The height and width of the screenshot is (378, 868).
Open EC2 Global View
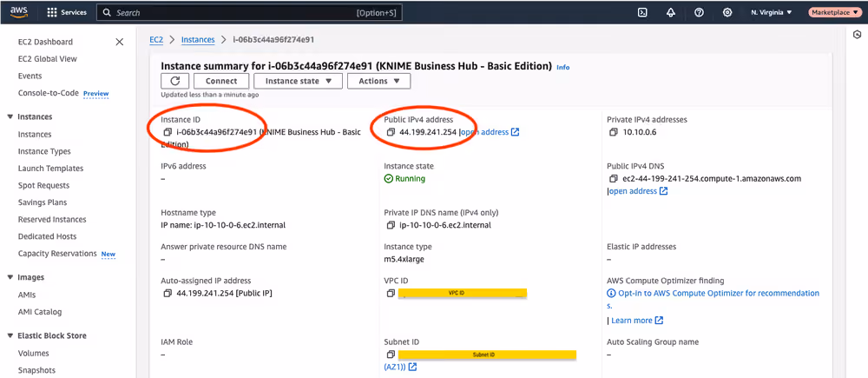coord(48,59)
